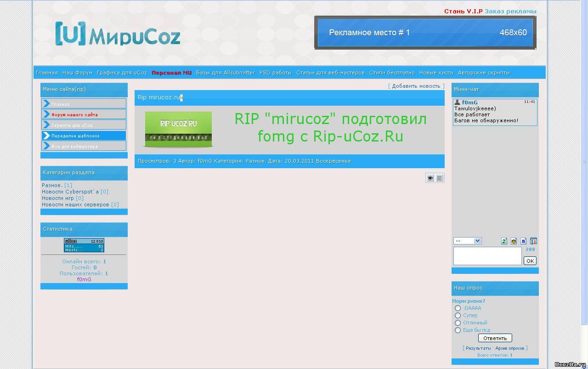Click the mini-chat message text field

pos(487,256)
